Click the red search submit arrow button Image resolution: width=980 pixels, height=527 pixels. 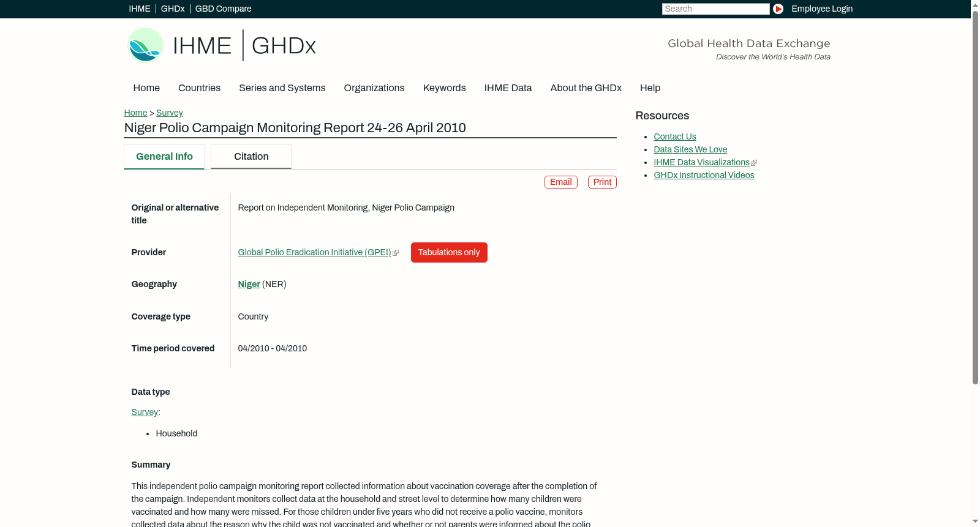(778, 9)
